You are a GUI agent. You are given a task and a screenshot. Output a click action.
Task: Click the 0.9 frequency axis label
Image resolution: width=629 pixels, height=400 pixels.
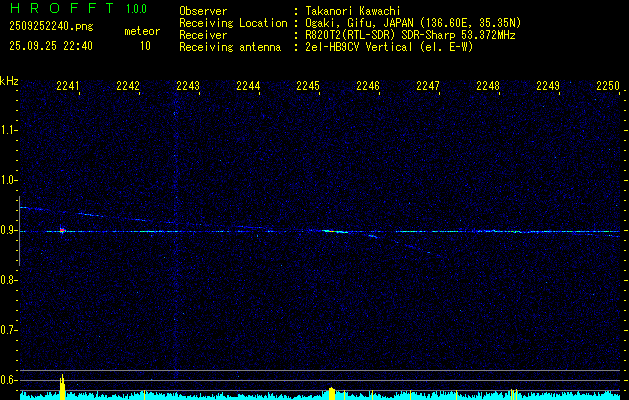tap(9, 230)
